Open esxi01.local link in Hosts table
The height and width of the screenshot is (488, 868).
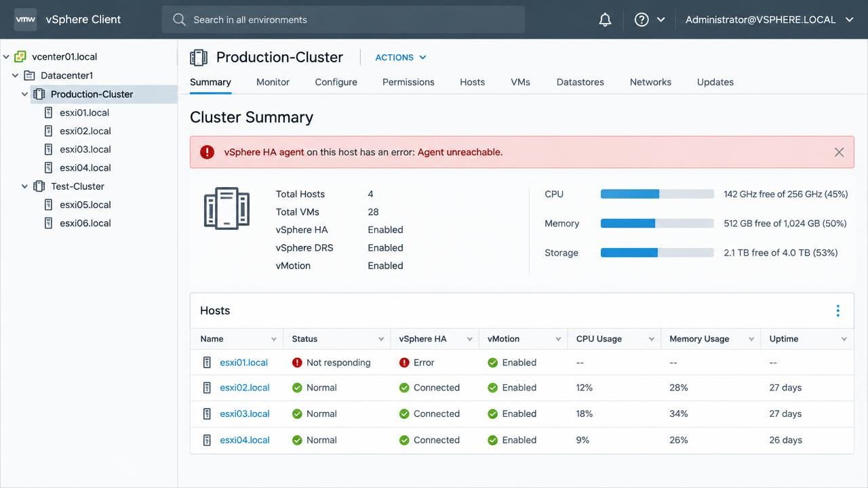point(243,363)
